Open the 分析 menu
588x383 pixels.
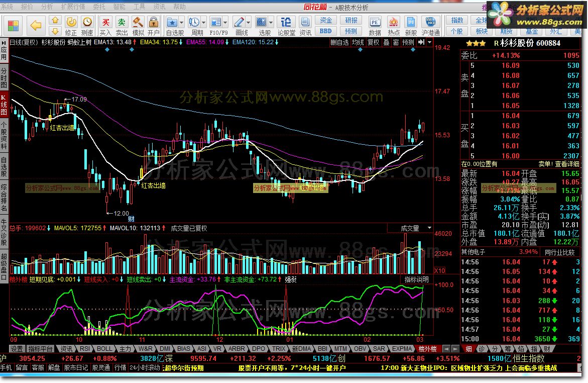47,7
